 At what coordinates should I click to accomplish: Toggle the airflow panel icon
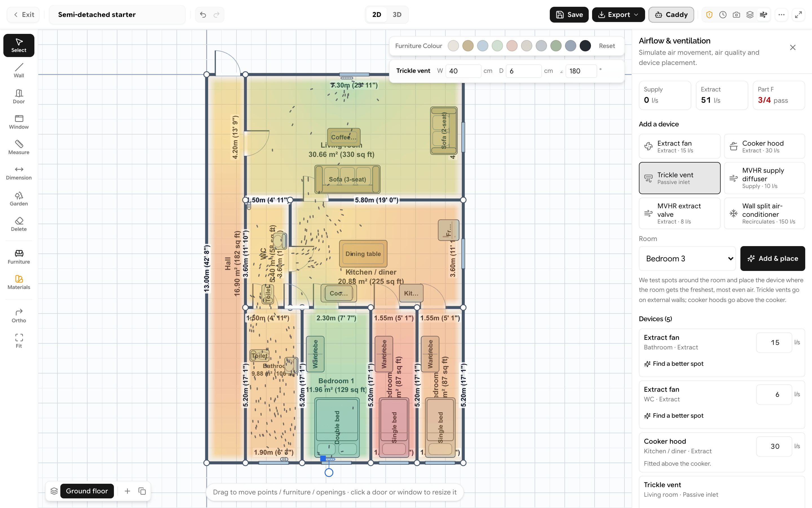tap(763, 14)
